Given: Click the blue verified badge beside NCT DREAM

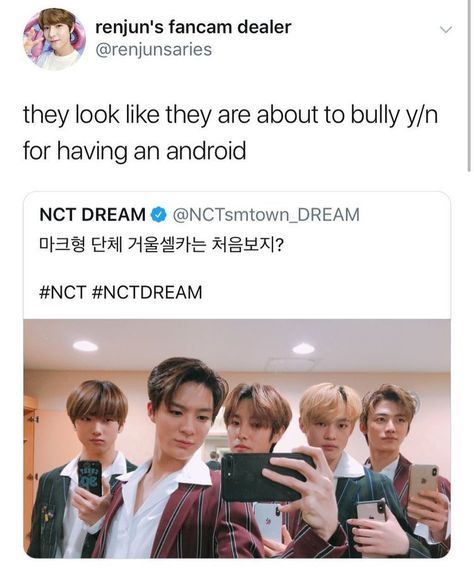Looking at the screenshot, I should point(159,215).
